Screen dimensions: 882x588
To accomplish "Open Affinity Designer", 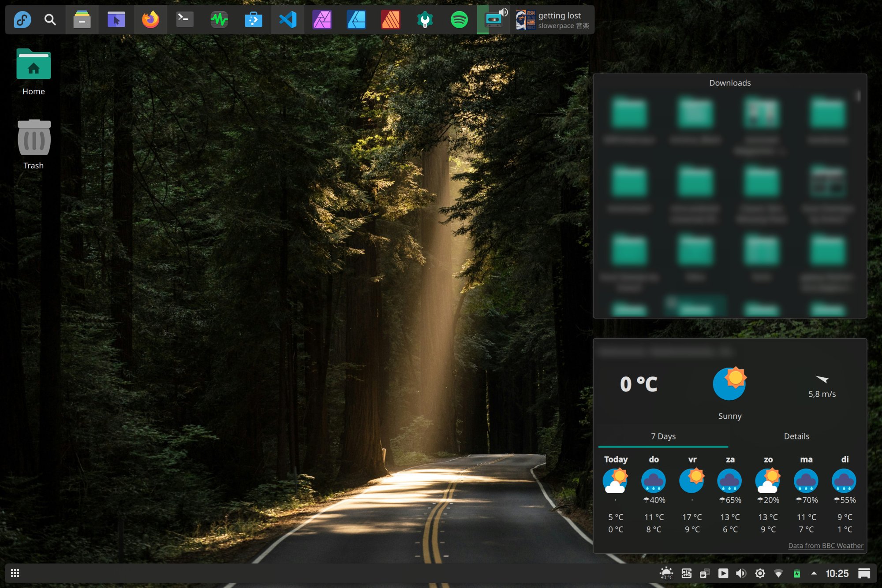I will 357,19.
